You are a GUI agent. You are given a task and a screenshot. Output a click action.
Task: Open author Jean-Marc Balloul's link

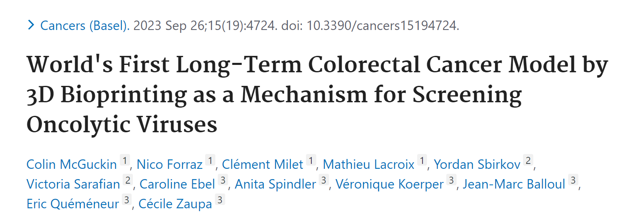click(514, 184)
